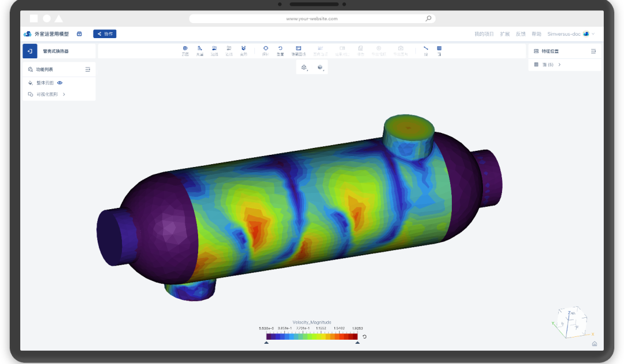This screenshot has width=624, height=364.
Task: Click the Velocity_Magnitude legend title
Action: coord(311,322)
